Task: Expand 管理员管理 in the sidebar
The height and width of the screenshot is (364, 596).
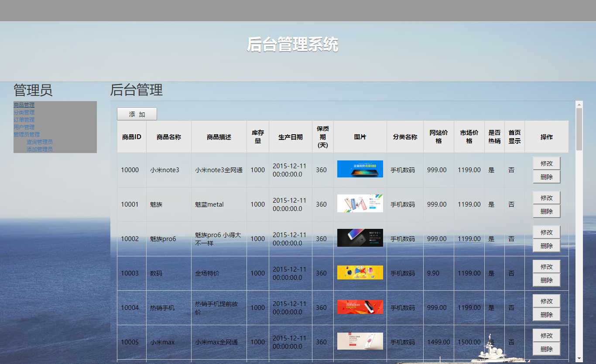Action: [x=26, y=134]
